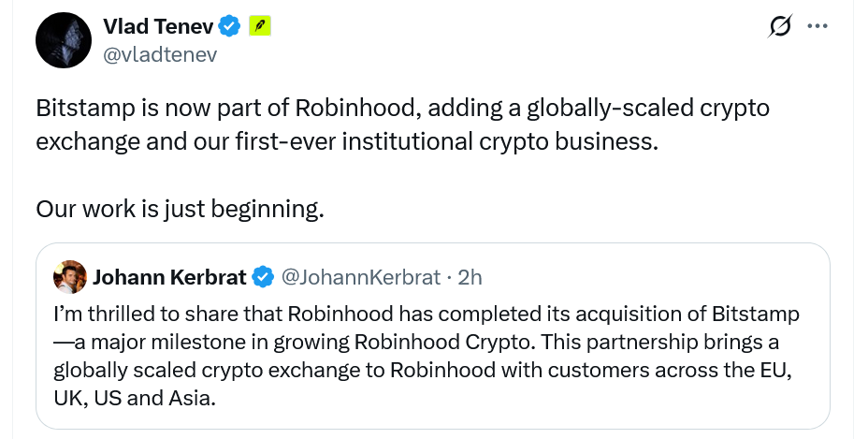Click the tweet line starting 'Bitstamp is now part'

coord(402,108)
